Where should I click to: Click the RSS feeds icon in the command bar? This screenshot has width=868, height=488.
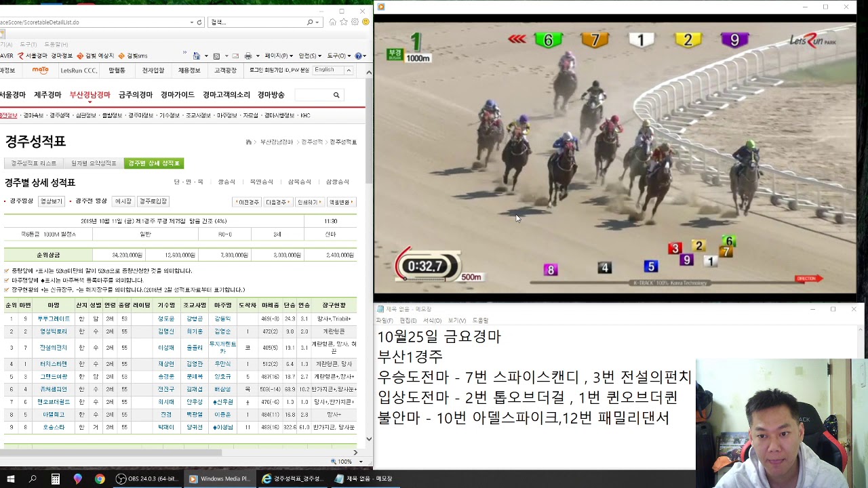coord(216,56)
